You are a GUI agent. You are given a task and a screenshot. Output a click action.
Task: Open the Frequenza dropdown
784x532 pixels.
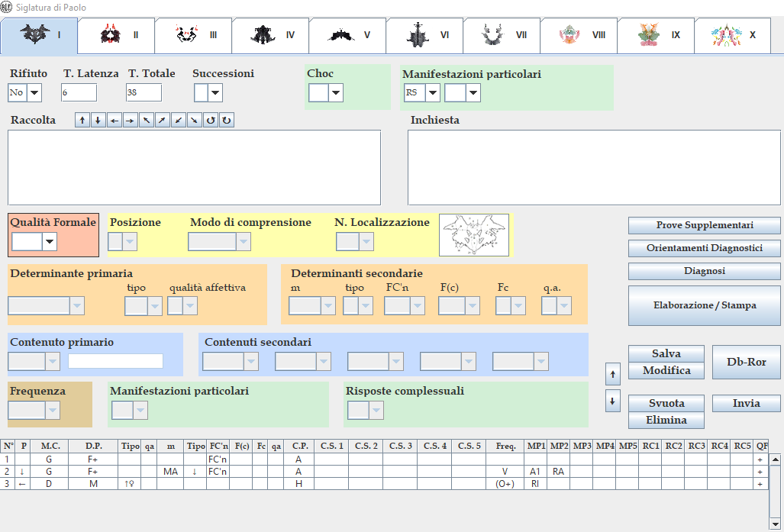point(53,411)
